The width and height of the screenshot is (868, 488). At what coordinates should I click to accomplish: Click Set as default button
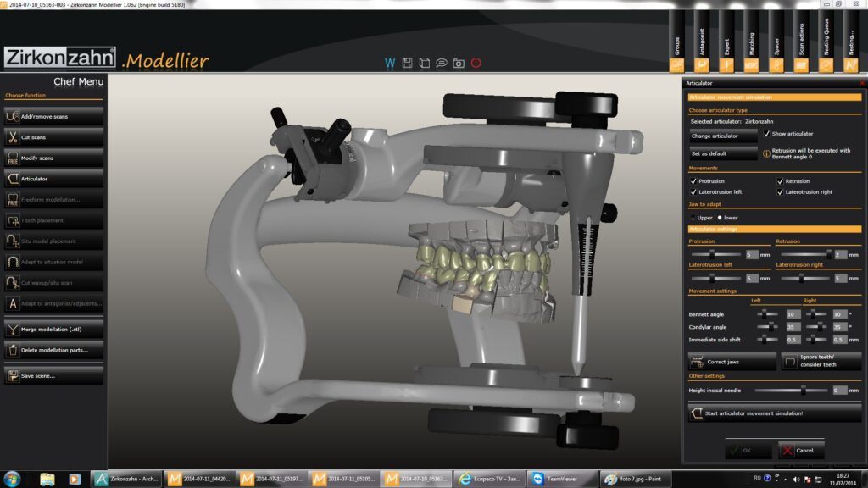click(723, 154)
